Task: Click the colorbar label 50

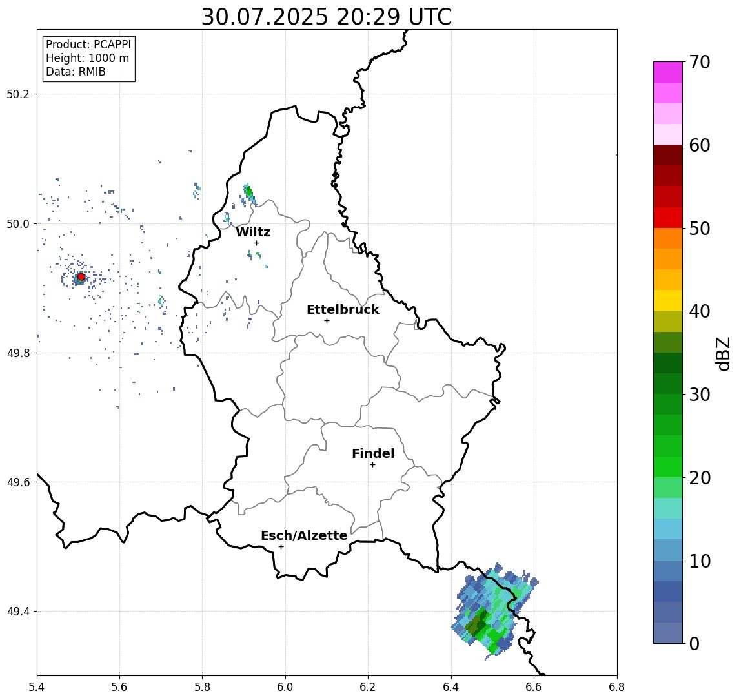Action: [699, 229]
